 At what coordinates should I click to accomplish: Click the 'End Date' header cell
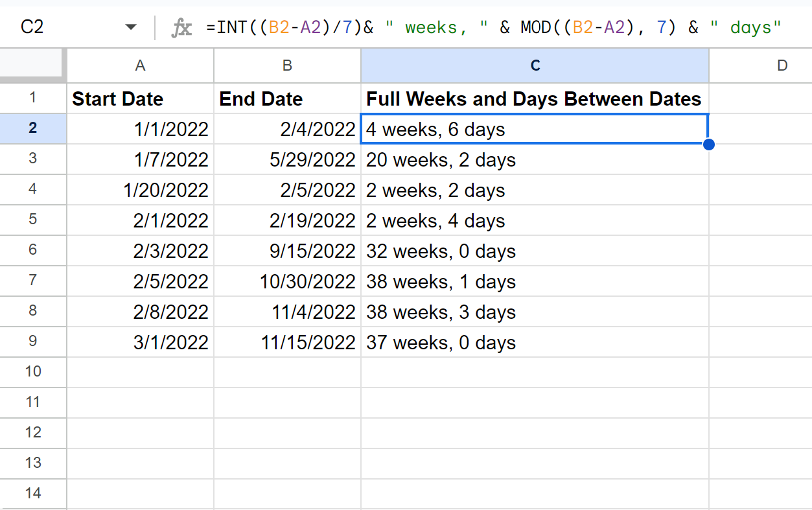287,99
